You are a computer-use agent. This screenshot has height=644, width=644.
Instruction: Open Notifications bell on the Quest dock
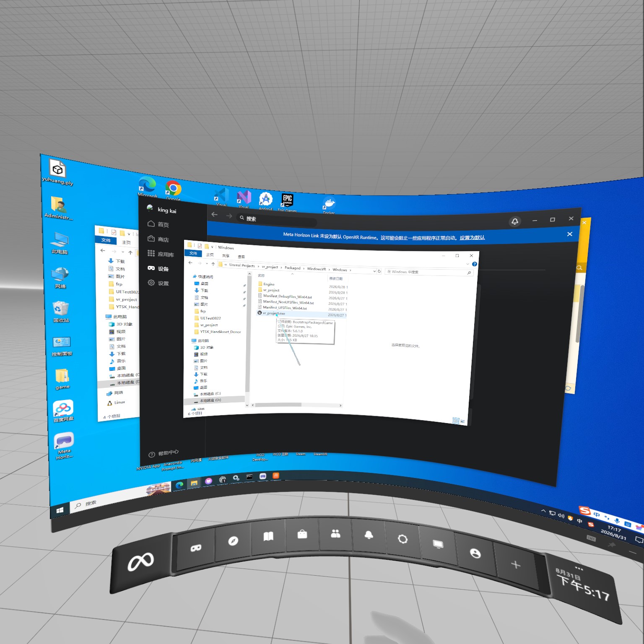369,535
